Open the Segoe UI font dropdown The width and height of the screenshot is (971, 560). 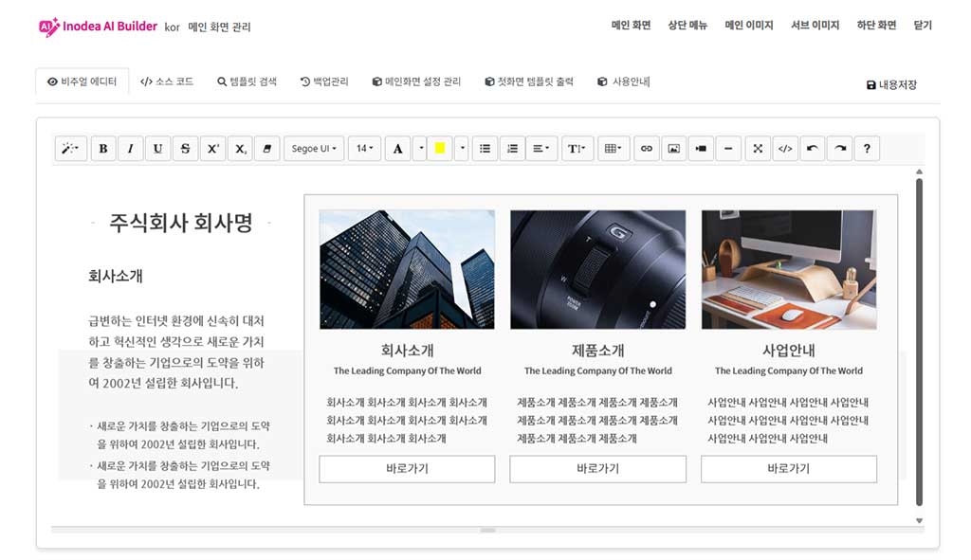(313, 149)
